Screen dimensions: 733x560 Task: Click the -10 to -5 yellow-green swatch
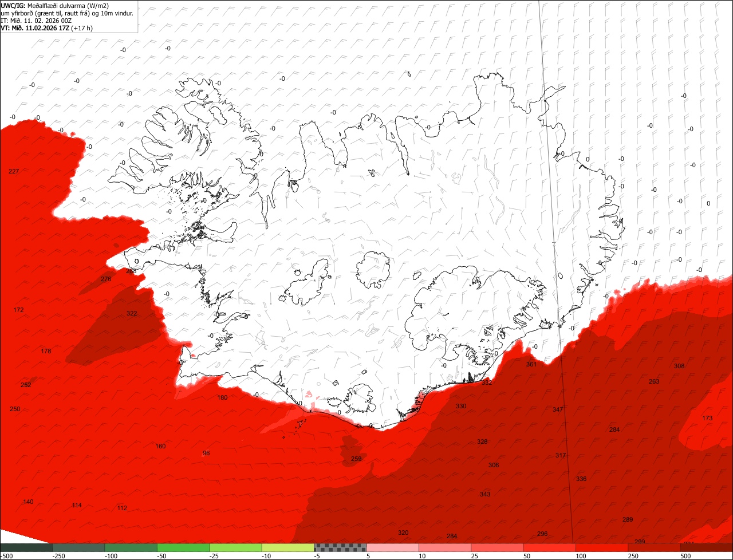[288, 547]
